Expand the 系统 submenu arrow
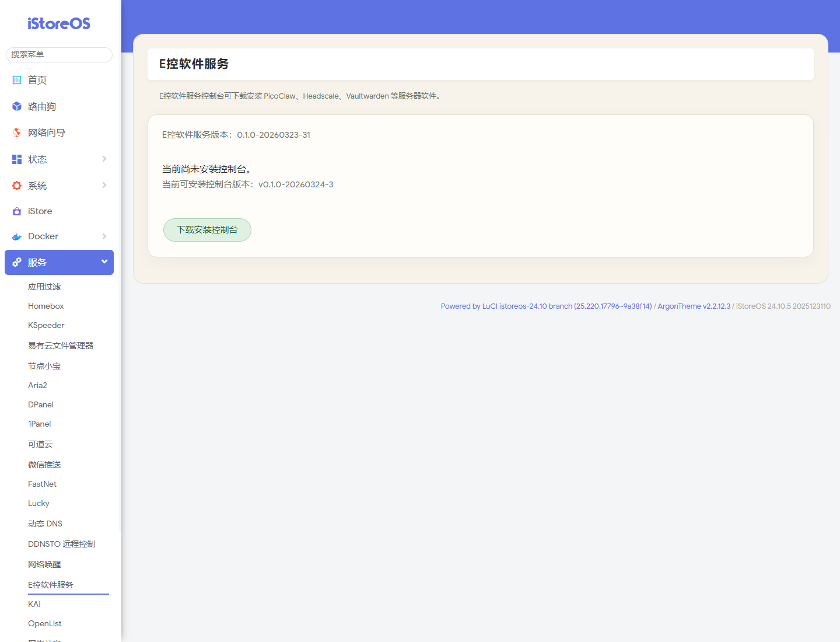The height and width of the screenshot is (642, 840). click(x=104, y=185)
